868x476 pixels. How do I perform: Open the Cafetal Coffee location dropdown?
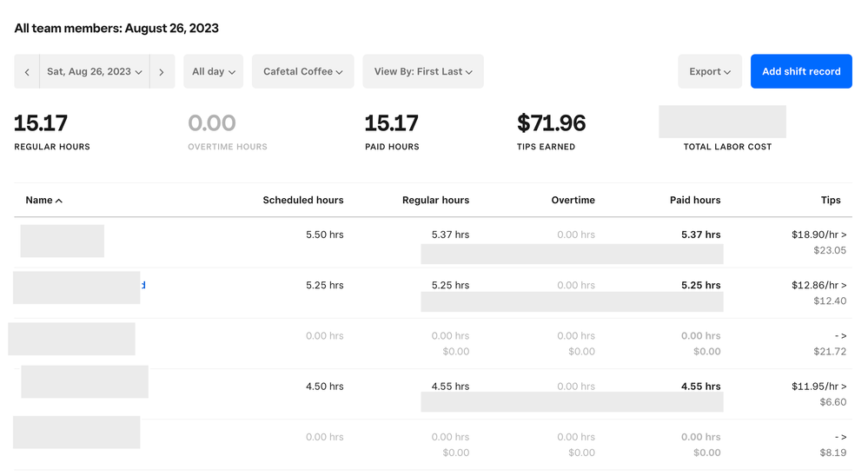[x=302, y=72]
